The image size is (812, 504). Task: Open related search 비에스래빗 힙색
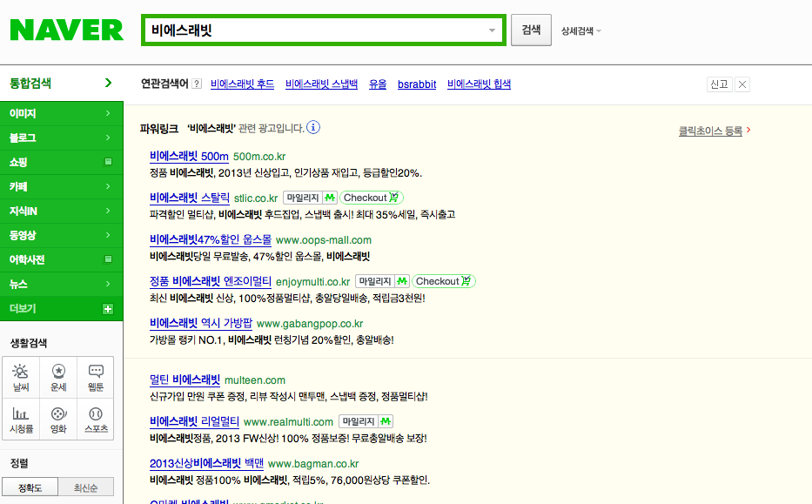point(479,84)
